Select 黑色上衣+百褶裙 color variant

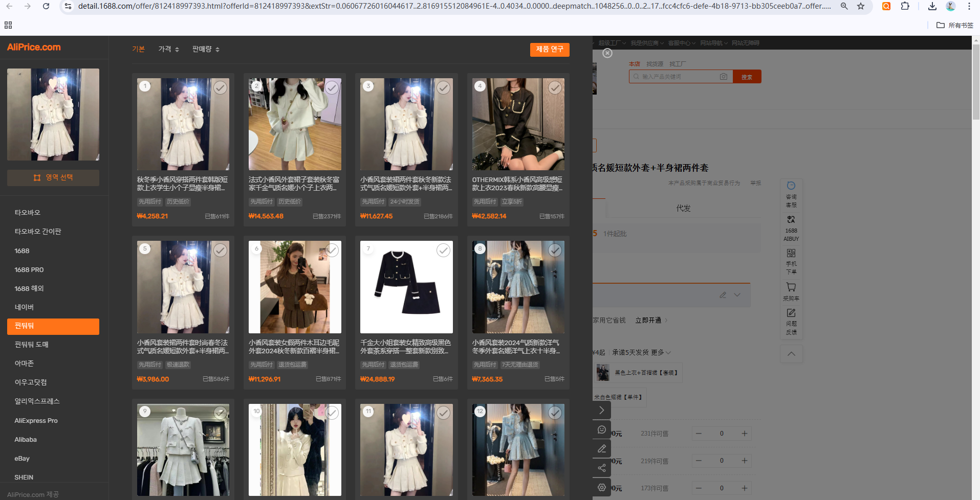(x=639, y=373)
